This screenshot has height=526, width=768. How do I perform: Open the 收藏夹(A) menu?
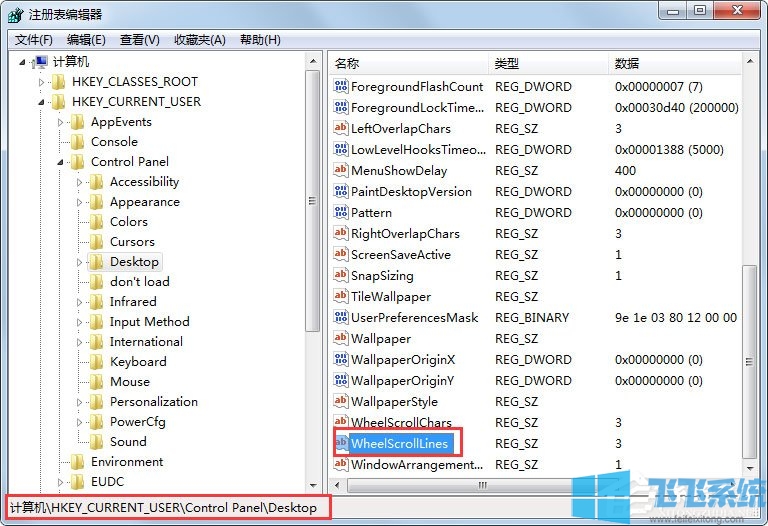pos(200,40)
